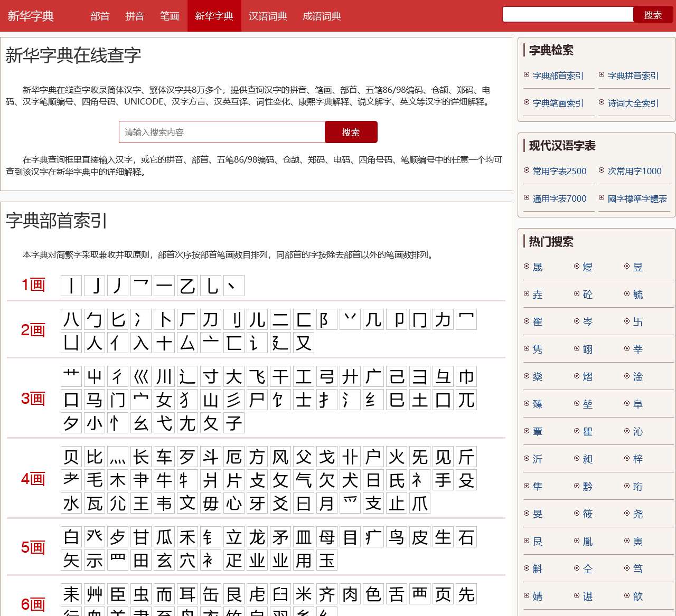This screenshot has width=676, height=616.
Task: Go to the 汉语词典 navigation tab
Action: tap(268, 16)
